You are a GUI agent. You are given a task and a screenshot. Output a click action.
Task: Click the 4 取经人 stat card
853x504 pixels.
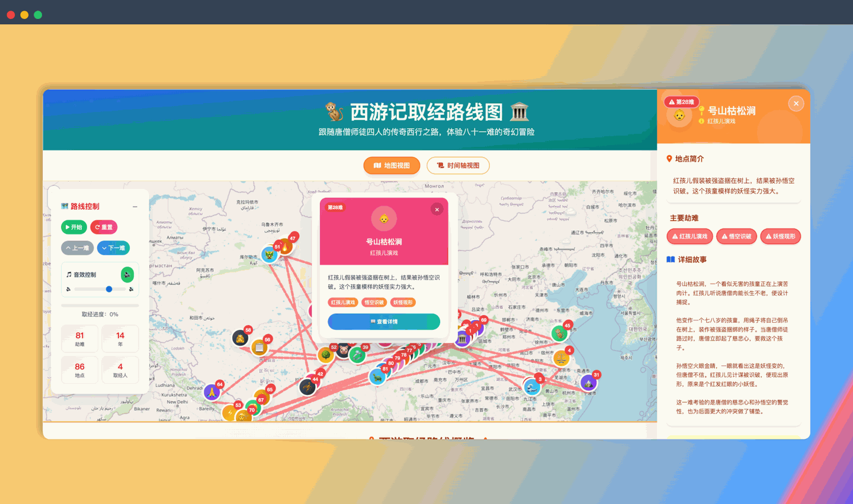[x=120, y=370]
